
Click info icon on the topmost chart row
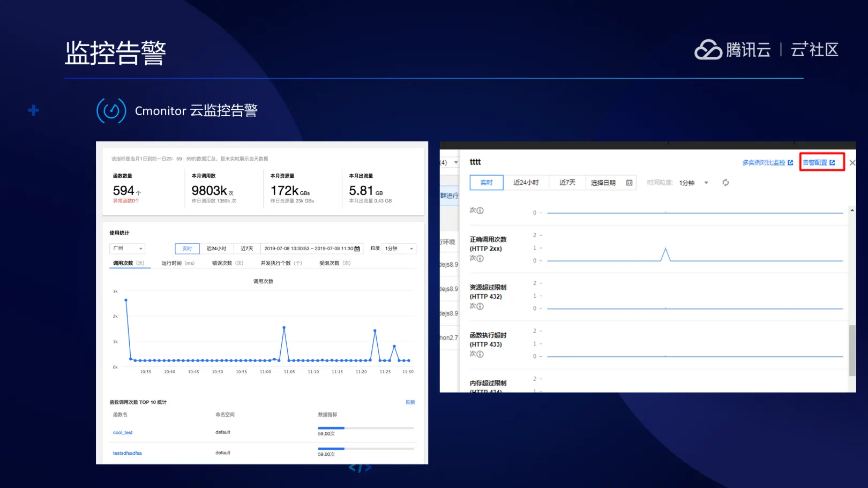click(480, 211)
